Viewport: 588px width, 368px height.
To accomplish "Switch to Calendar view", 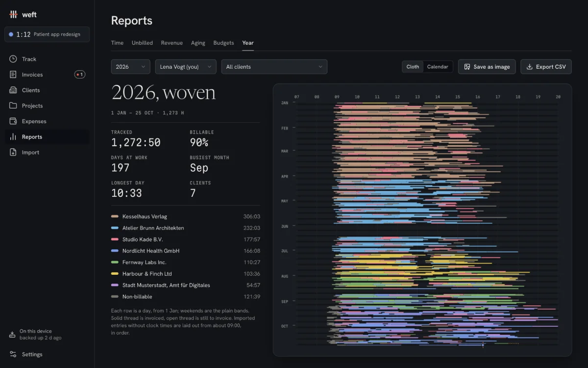I will click(438, 67).
